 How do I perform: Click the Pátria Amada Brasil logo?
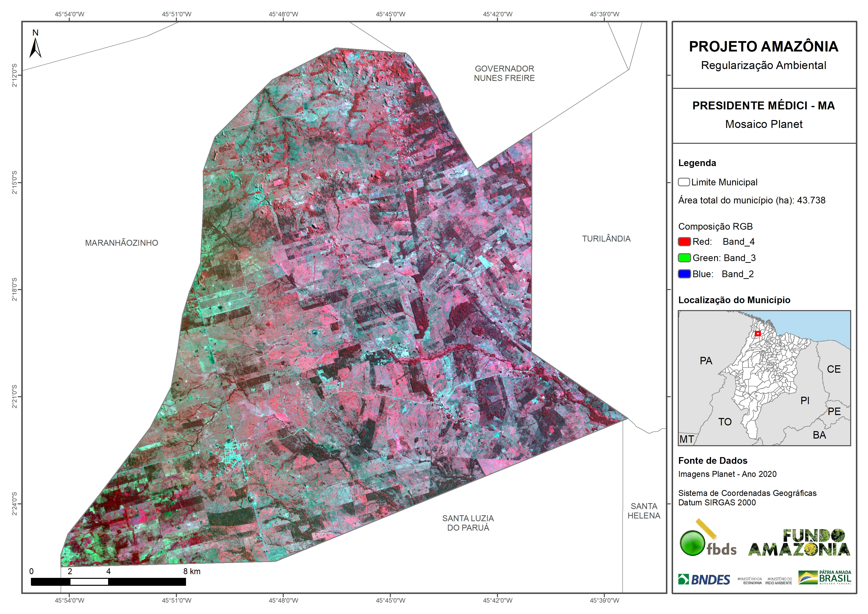click(x=824, y=578)
